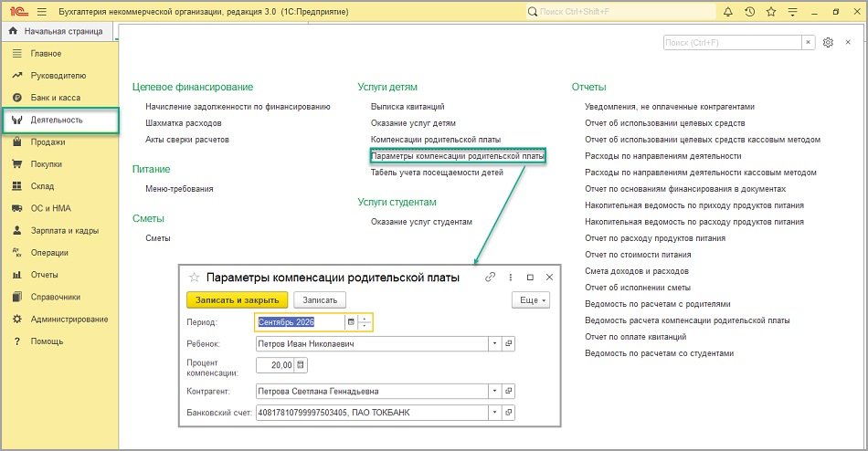
Task: Open Отчет по стоимости питания
Action: coord(638,255)
